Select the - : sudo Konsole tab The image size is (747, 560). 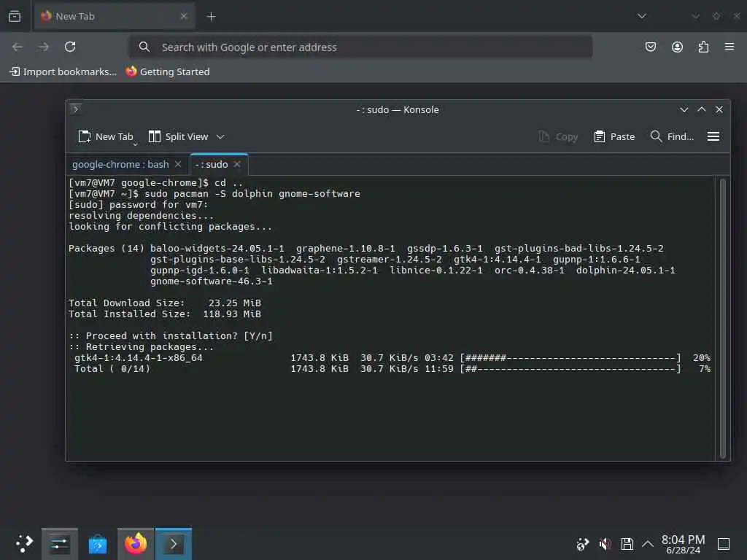pyautogui.click(x=212, y=164)
